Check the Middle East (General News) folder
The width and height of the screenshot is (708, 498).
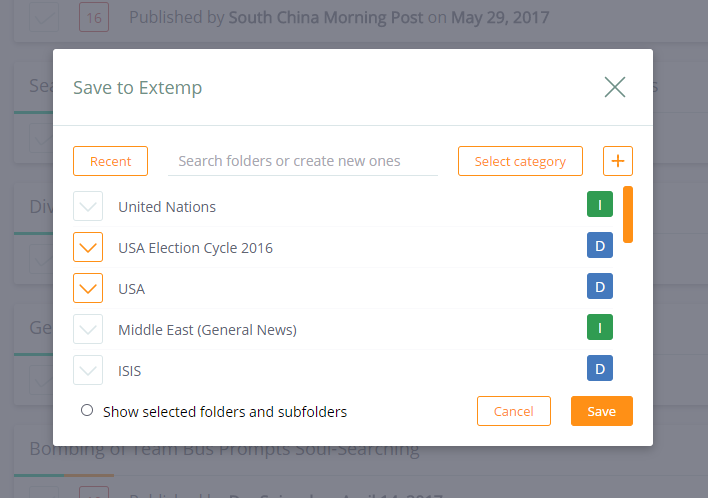[x=88, y=329]
